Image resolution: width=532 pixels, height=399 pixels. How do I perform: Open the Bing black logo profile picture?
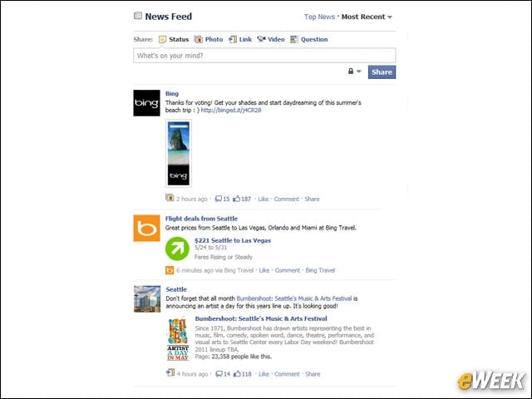146,103
